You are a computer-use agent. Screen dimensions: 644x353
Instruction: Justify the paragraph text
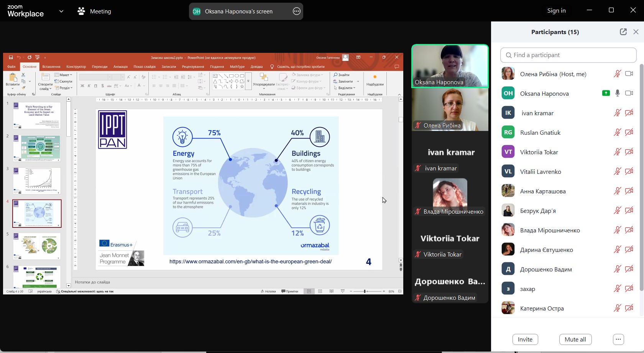tap(174, 86)
